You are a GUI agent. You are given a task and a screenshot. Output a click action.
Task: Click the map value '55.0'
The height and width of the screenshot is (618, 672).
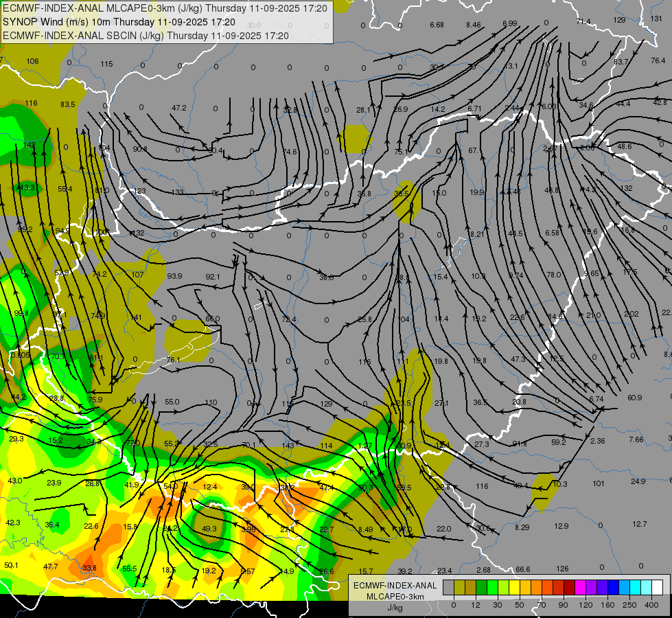click(172, 402)
